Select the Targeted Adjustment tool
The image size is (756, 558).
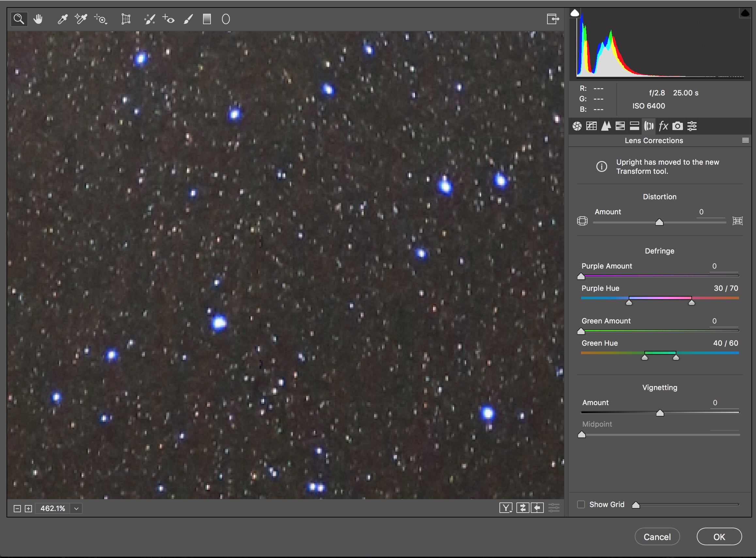coord(101,19)
